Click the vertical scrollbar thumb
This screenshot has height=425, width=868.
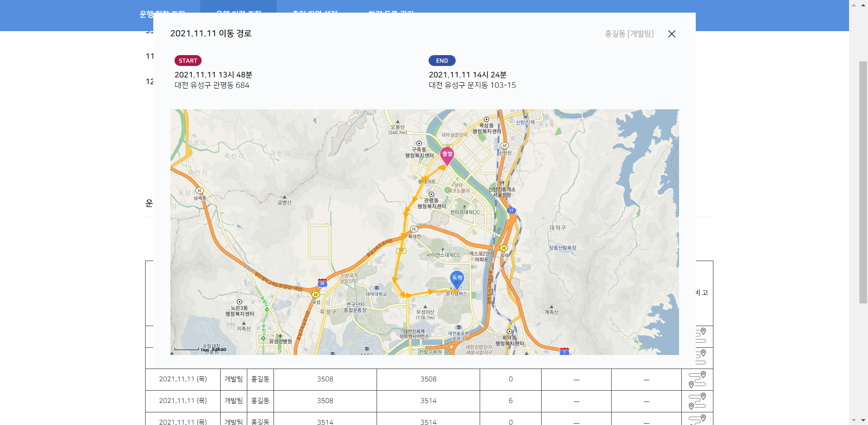point(863,181)
